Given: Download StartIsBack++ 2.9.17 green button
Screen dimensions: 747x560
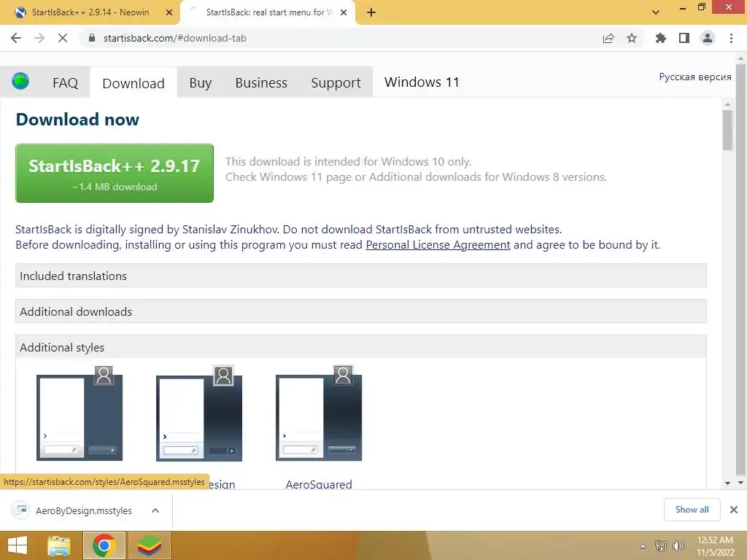Looking at the screenshot, I should pos(115,174).
